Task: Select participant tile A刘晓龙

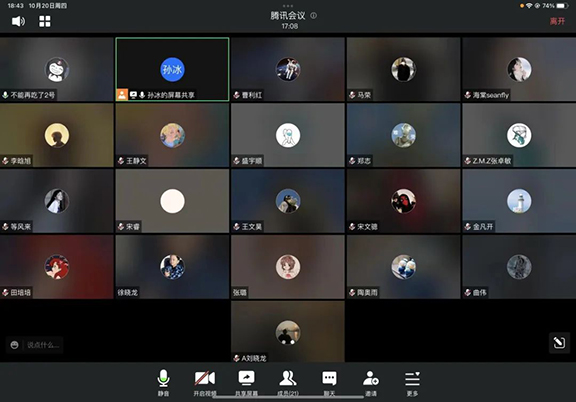Action: 288,331
